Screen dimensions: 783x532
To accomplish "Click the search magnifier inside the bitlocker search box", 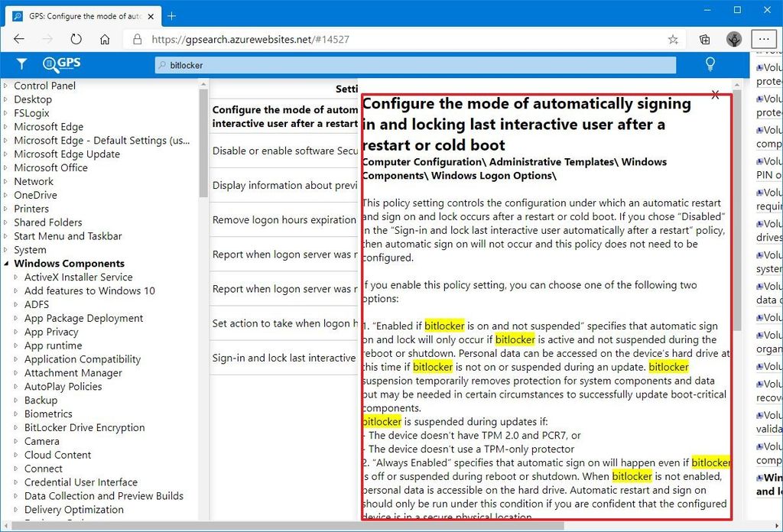I will (161, 65).
